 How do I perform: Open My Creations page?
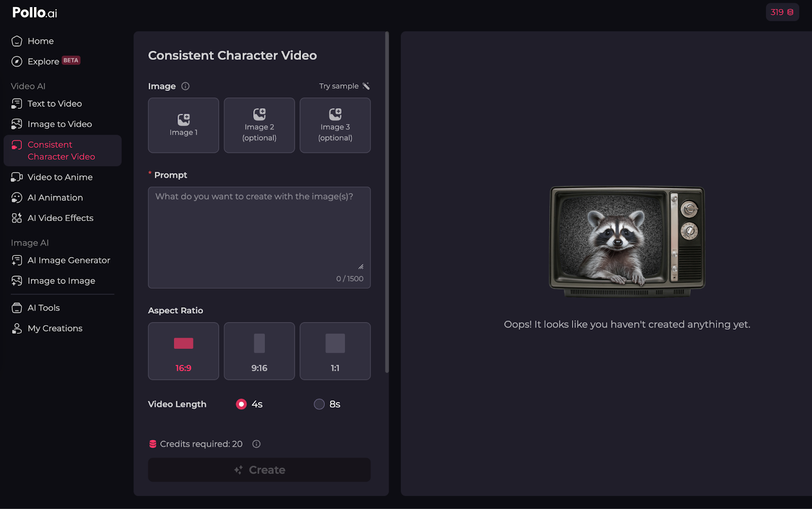click(55, 328)
